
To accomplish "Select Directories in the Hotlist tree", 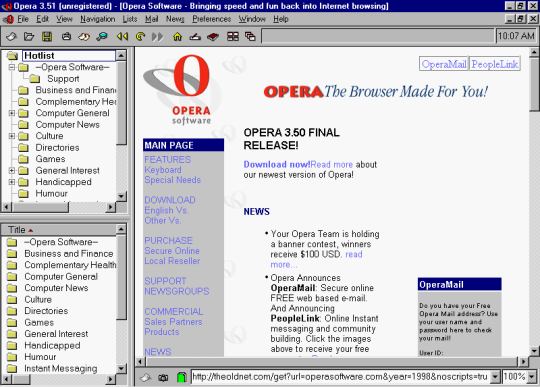I will (x=57, y=148).
